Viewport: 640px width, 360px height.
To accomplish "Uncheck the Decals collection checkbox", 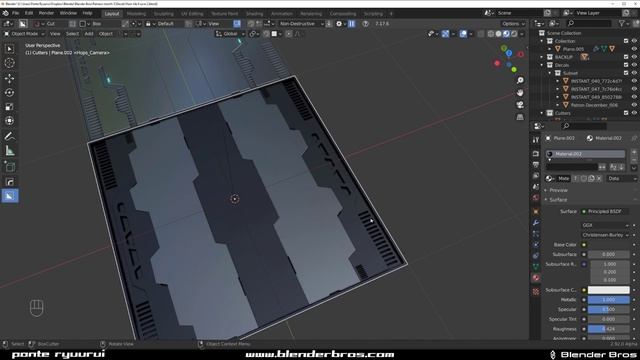I will click(626, 65).
